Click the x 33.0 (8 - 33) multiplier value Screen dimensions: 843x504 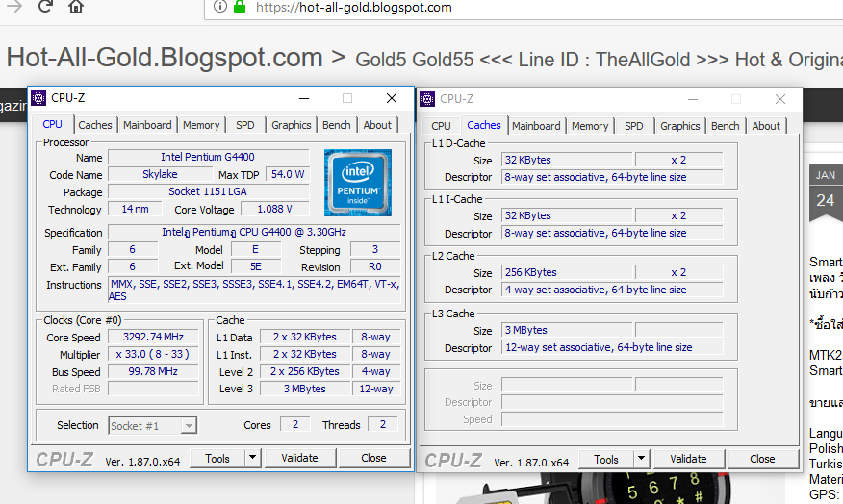pyautogui.click(x=153, y=354)
